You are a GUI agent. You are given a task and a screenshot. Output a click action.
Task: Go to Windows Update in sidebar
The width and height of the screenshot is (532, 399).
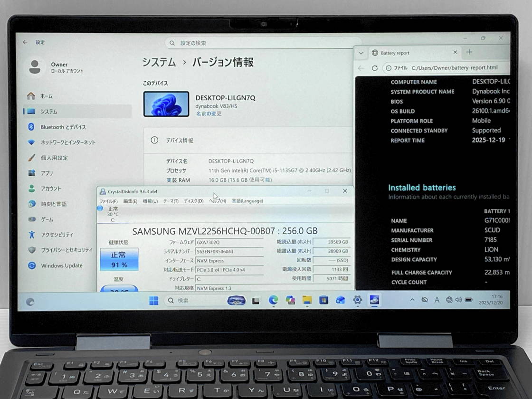(61, 266)
